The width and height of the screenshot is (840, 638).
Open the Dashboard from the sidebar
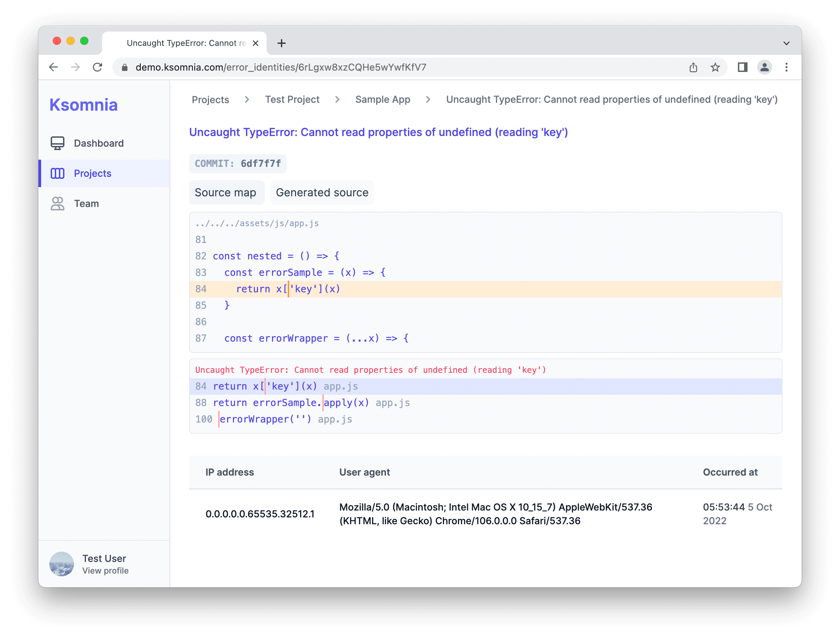coord(98,143)
